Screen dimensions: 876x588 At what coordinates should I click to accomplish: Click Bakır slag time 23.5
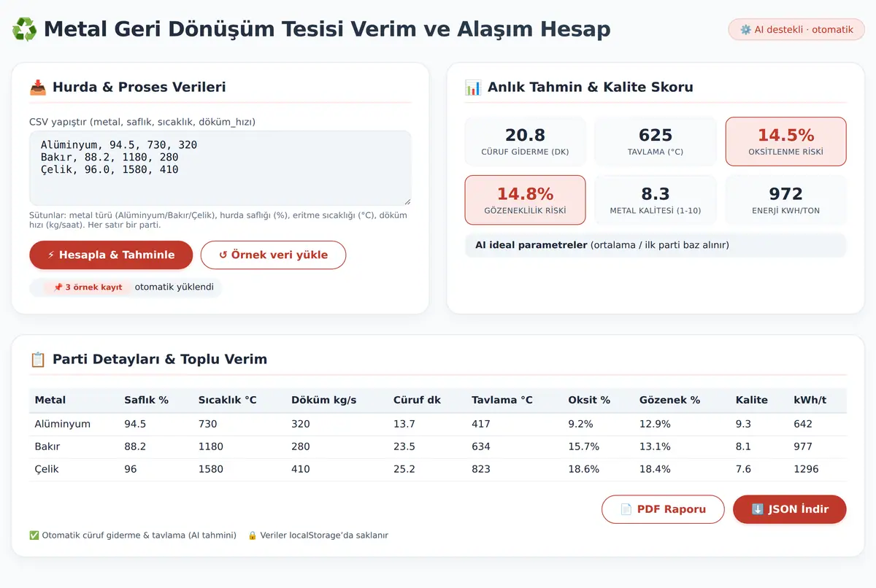404,446
